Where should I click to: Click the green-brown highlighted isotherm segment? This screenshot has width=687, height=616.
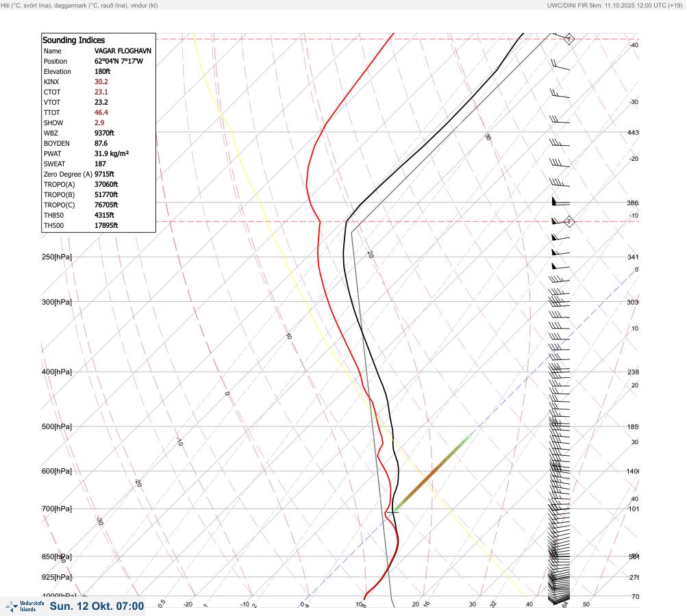click(x=433, y=472)
